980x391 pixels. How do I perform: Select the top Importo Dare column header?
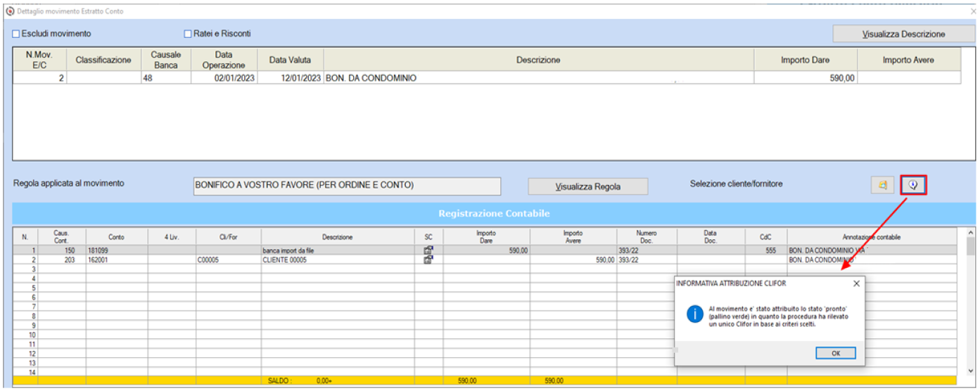point(806,60)
